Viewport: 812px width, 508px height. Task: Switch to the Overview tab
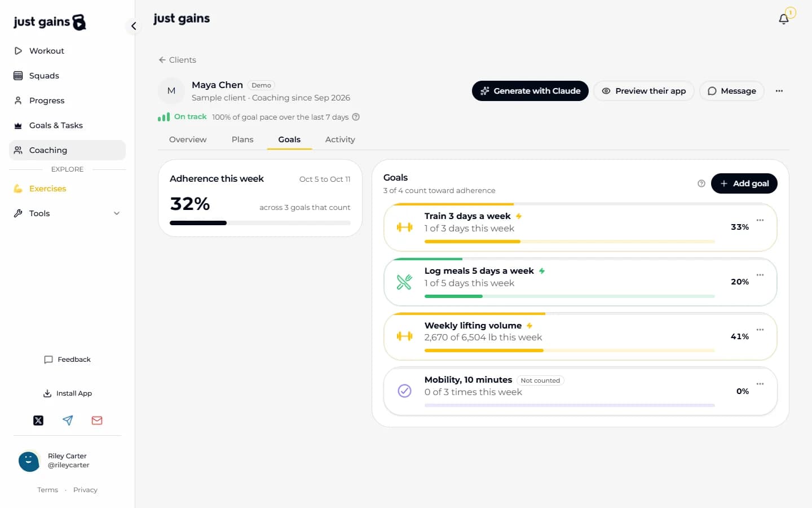(x=188, y=139)
